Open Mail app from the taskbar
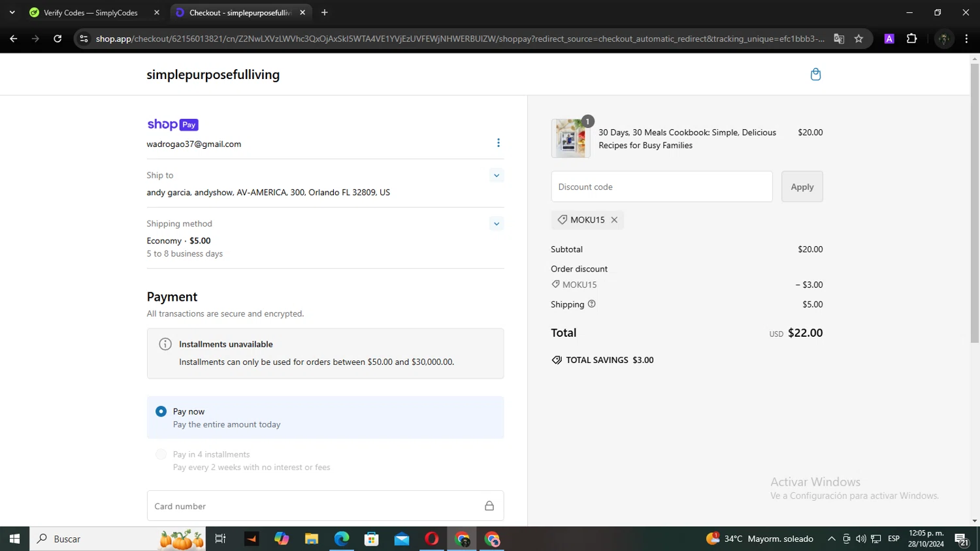 click(402, 539)
